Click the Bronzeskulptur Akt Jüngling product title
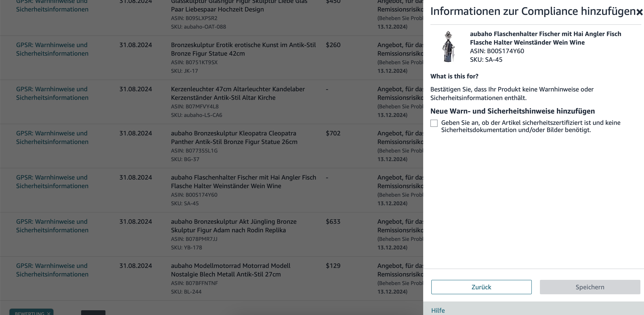Image resolution: width=644 pixels, height=315 pixels. (233, 226)
